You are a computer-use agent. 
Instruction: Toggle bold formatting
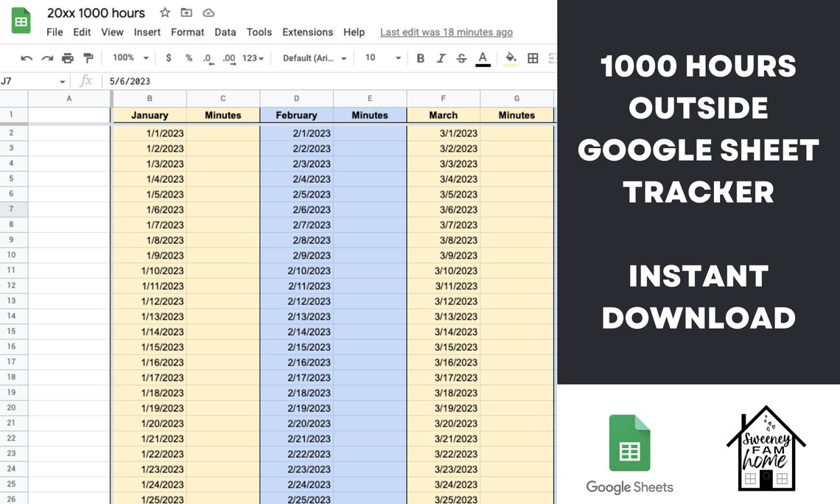tap(420, 57)
